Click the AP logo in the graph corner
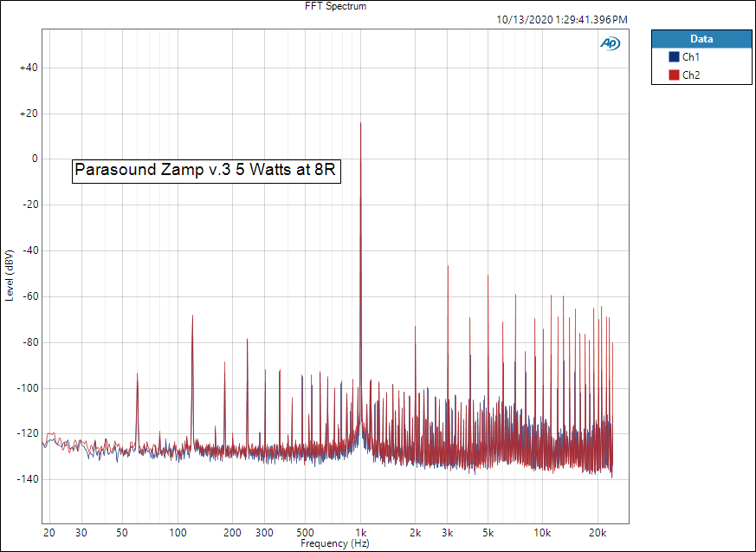Screen dimensions: 756x552 click(x=610, y=43)
